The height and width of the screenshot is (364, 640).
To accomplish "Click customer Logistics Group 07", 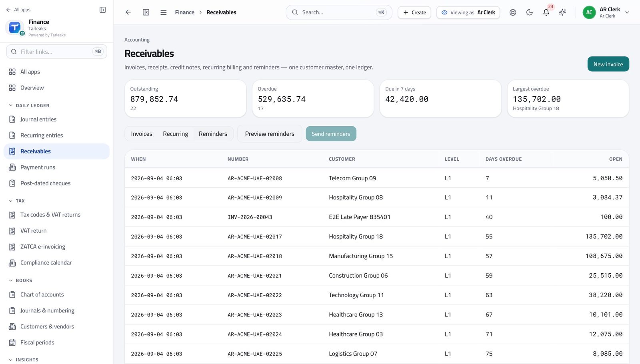I will tap(353, 354).
